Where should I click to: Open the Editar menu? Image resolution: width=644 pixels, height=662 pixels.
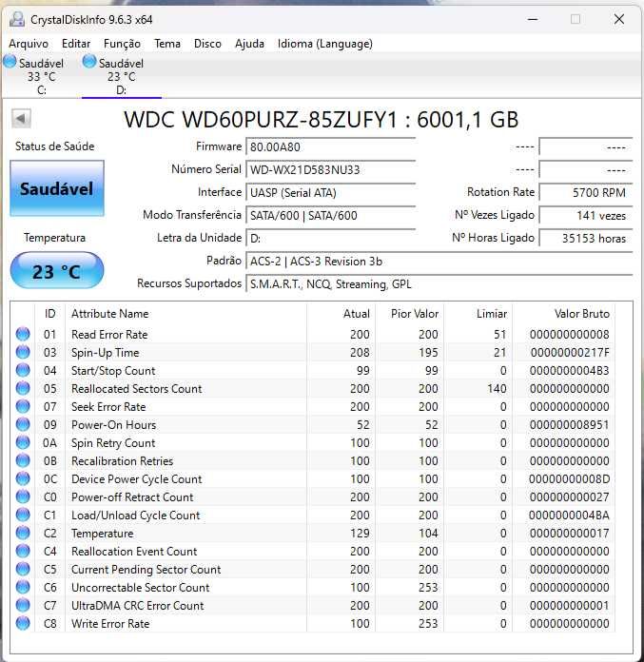coord(76,44)
